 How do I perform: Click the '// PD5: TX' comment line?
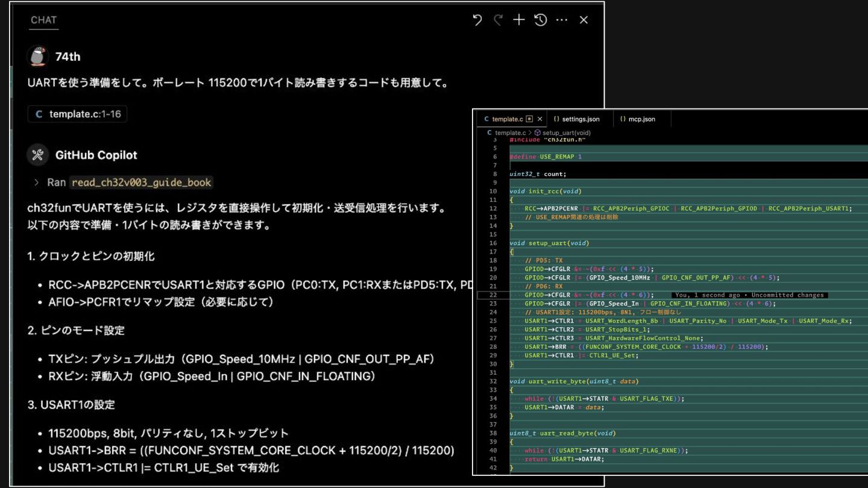tap(544, 260)
